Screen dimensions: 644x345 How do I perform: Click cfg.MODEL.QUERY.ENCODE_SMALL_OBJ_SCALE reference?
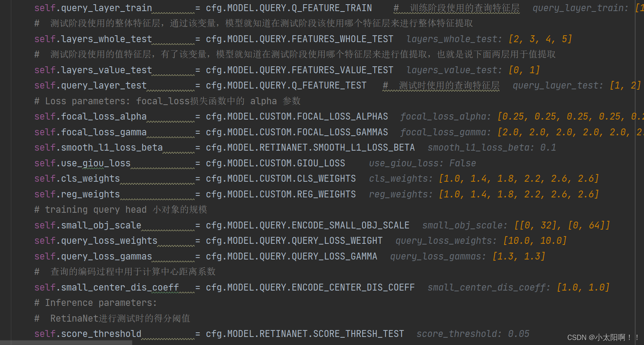tap(307, 225)
